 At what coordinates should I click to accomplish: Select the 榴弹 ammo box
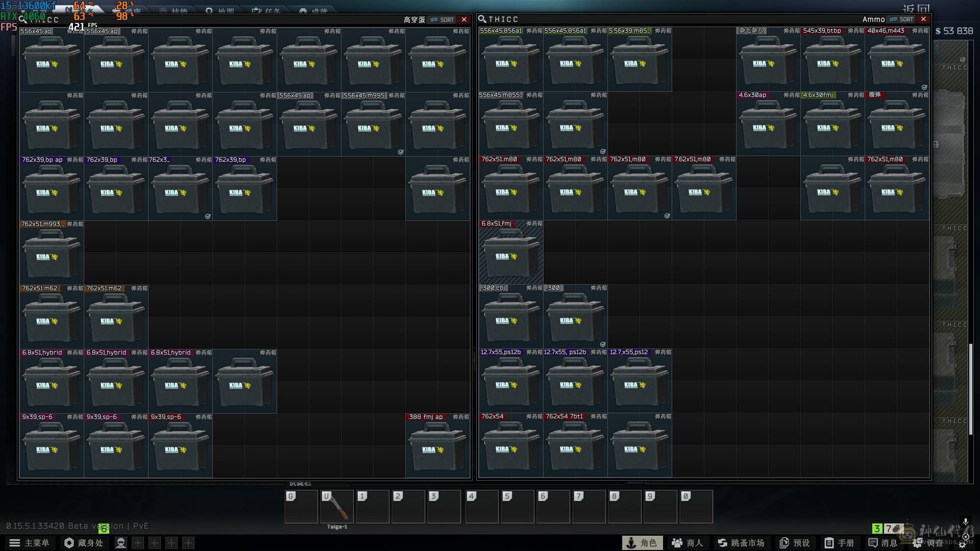pos(897,123)
